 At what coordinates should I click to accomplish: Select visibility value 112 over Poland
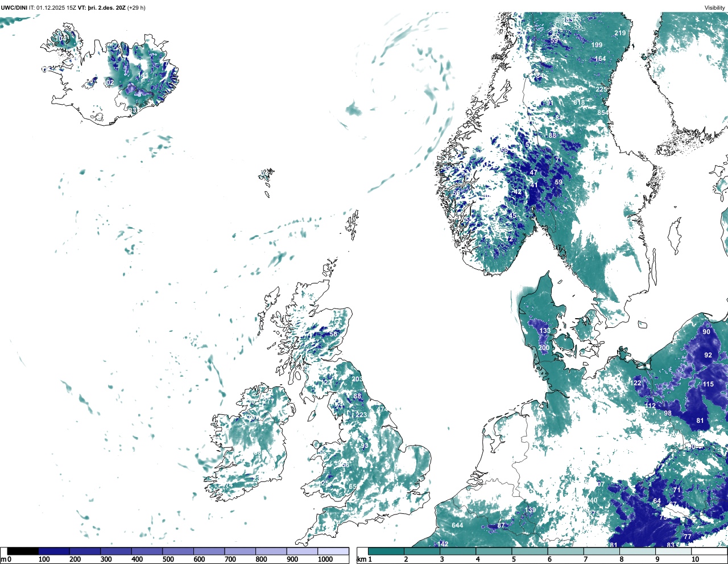click(650, 406)
